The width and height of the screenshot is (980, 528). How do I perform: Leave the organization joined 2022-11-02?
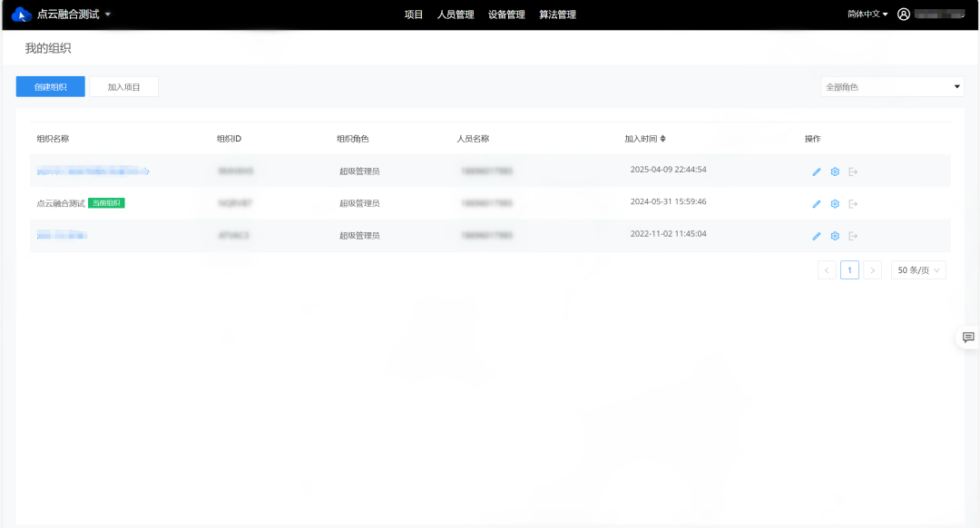(x=853, y=236)
